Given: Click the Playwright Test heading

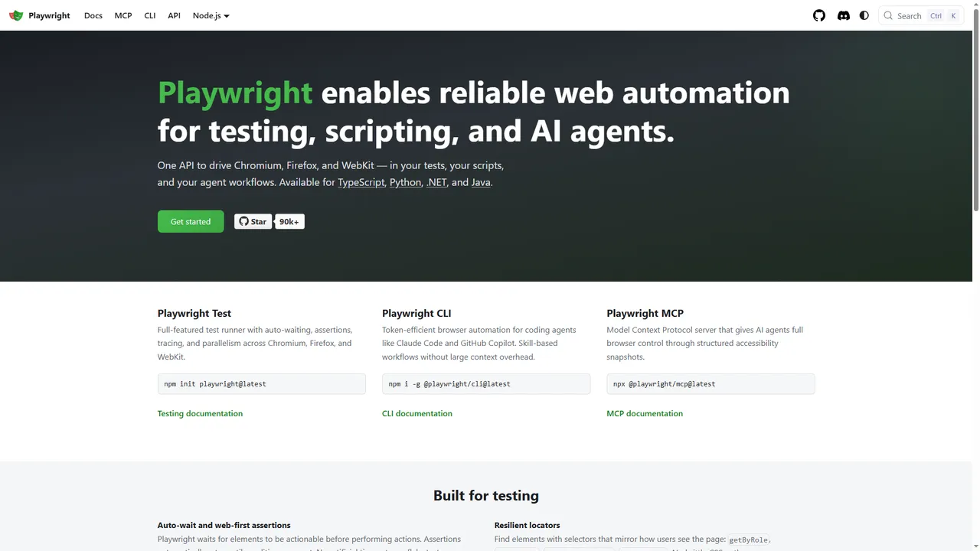Looking at the screenshot, I should click(194, 313).
